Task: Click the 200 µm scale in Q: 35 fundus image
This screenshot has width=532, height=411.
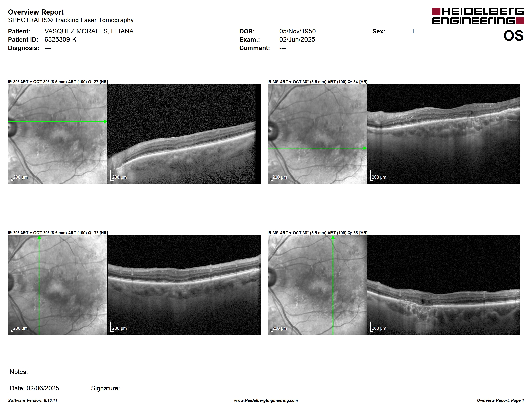Action: click(x=279, y=328)
